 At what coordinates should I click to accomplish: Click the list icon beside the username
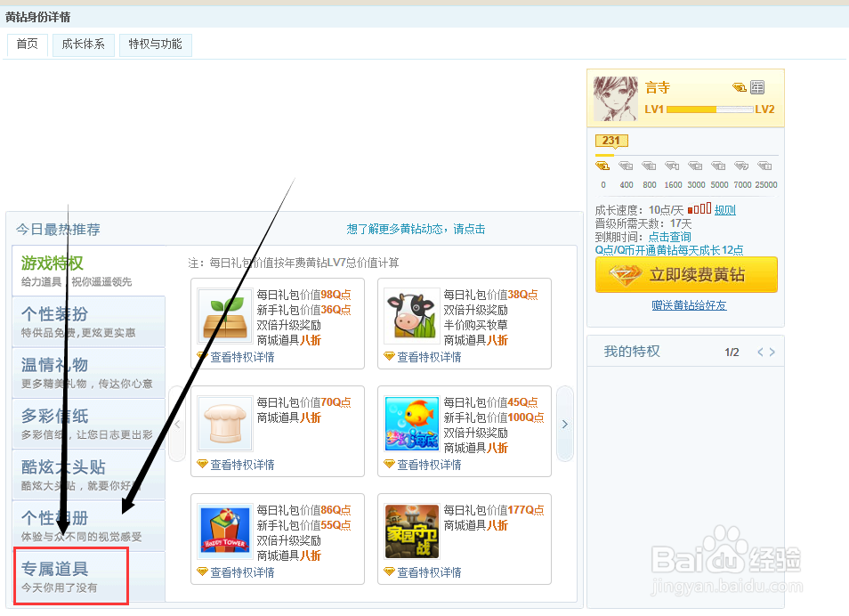(x=757, y=87)
